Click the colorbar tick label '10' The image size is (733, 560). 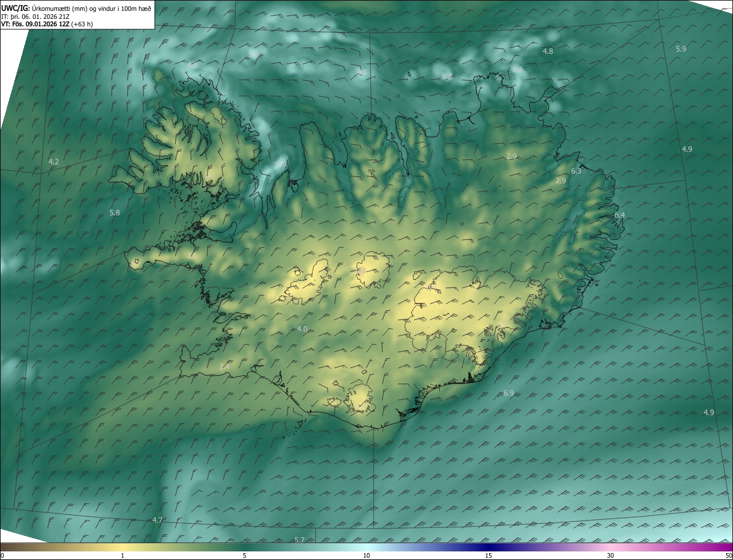366,555
